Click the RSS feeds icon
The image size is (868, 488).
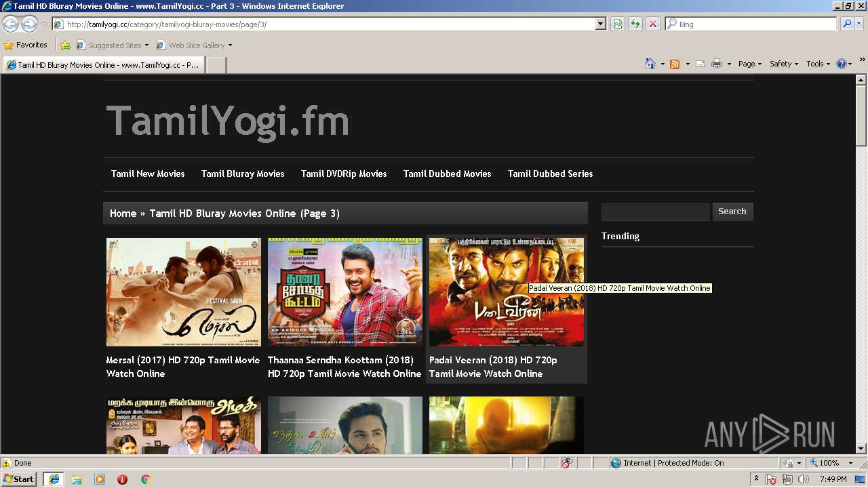[675, 64]
